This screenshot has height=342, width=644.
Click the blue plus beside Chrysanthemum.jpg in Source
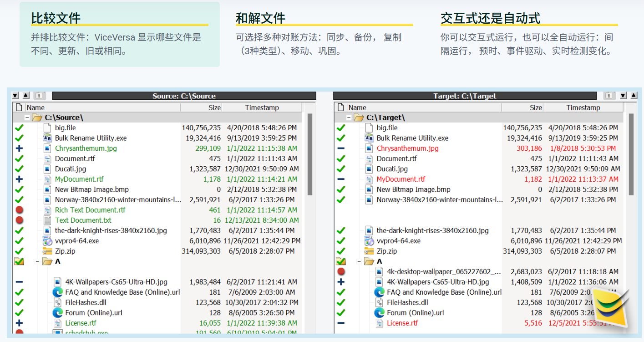pyautogui.click(x=19, y=148)
